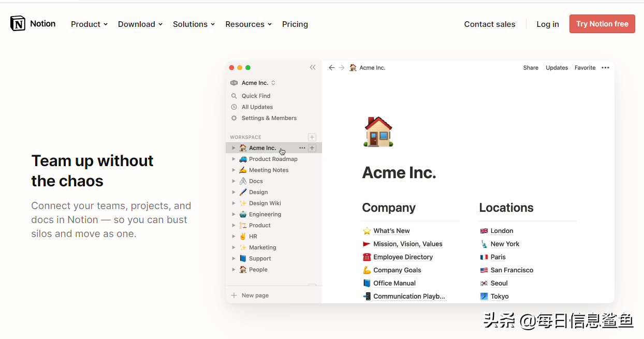Click the UK flag beside London

(484, 231)
